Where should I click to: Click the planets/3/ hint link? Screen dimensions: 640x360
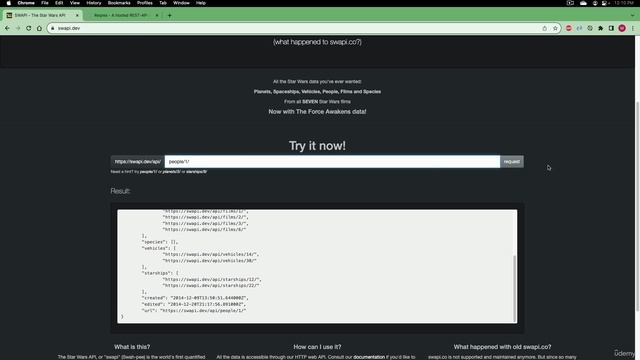point(172,172)
